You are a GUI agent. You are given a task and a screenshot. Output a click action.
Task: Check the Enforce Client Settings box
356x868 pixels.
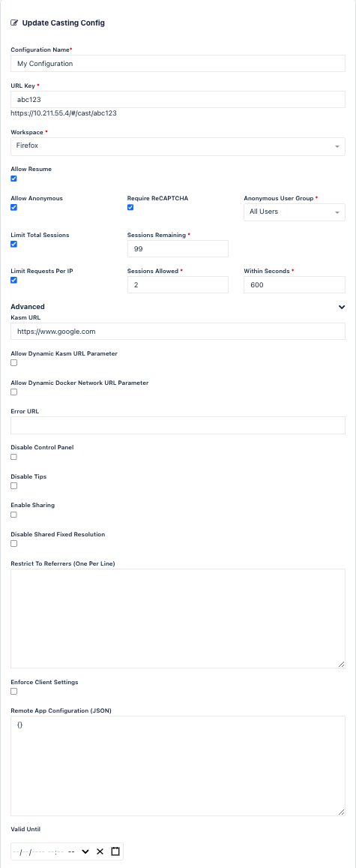pyautogui.click(x=13, y=692)
